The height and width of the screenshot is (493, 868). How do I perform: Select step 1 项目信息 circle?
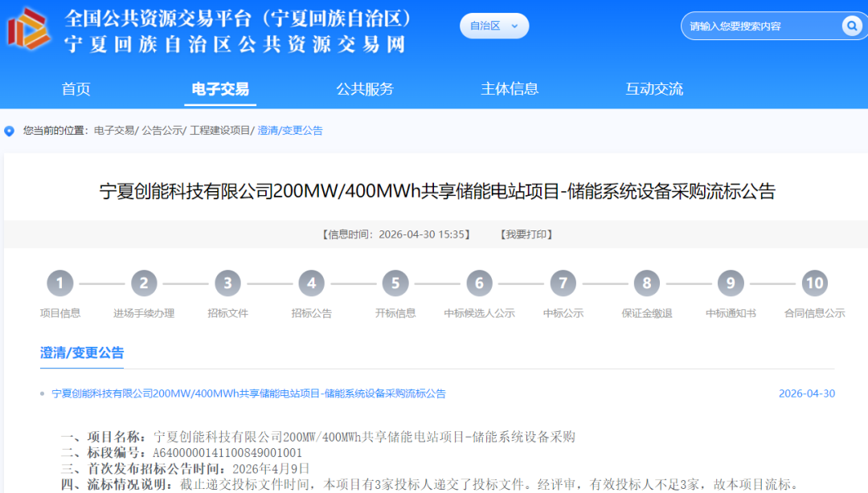coord(59,283)
